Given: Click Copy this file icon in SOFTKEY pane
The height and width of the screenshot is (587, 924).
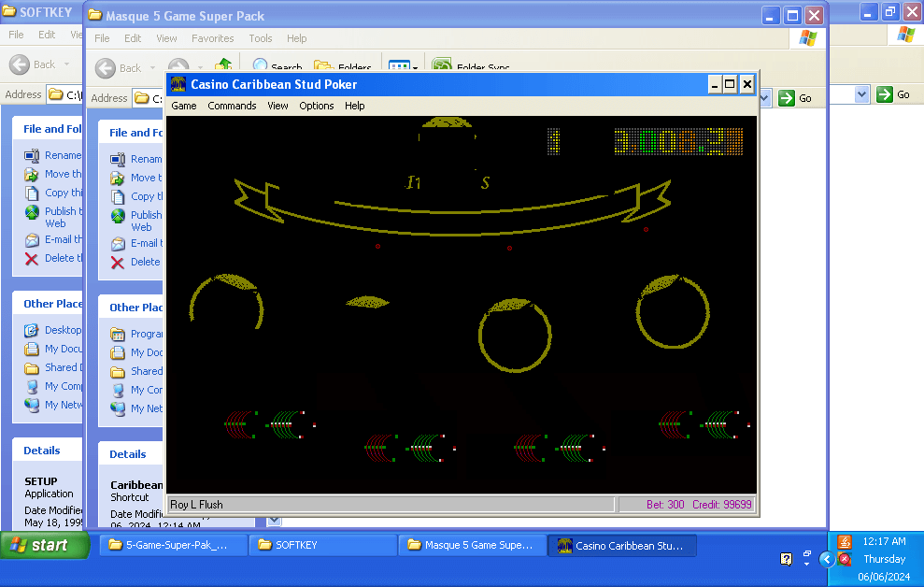Looking at the screenshot, I should click(32, 193).
